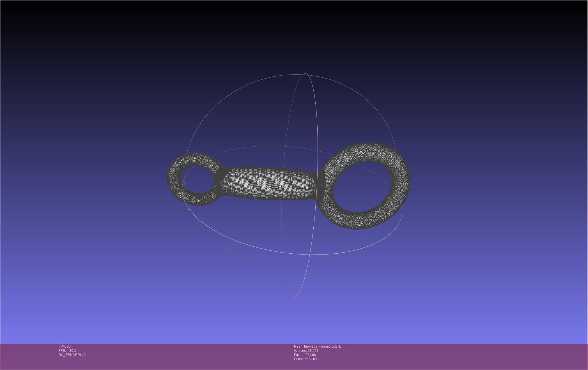The width and height of the screenshot is (588, 370).
Task: Click the ribbed center shaft of the connector
Action: pos(269,184)
